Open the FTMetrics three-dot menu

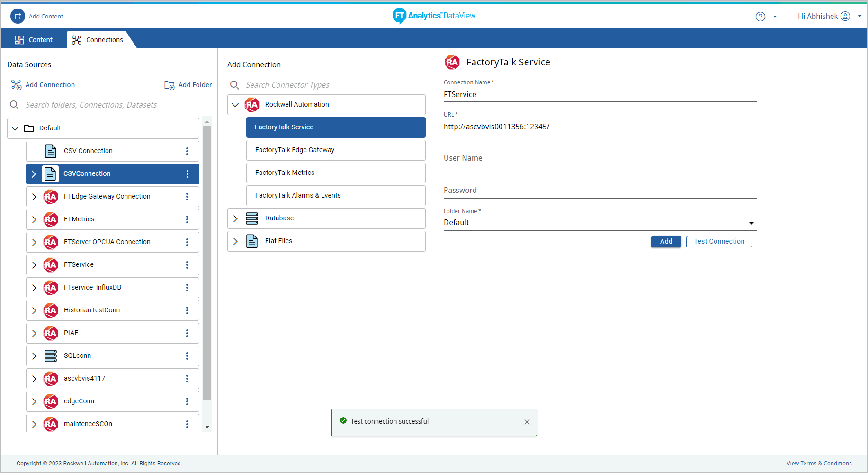[x=187, y=219]
